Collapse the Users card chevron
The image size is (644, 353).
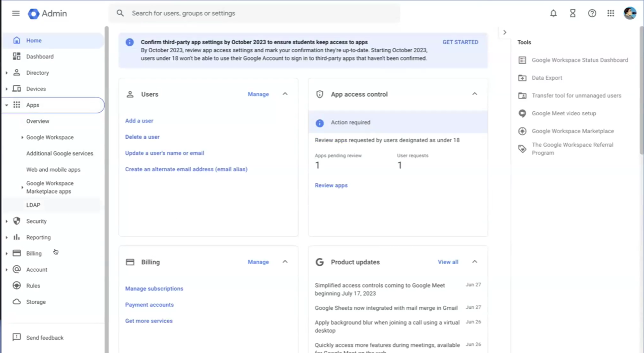(x=285, y=94)
